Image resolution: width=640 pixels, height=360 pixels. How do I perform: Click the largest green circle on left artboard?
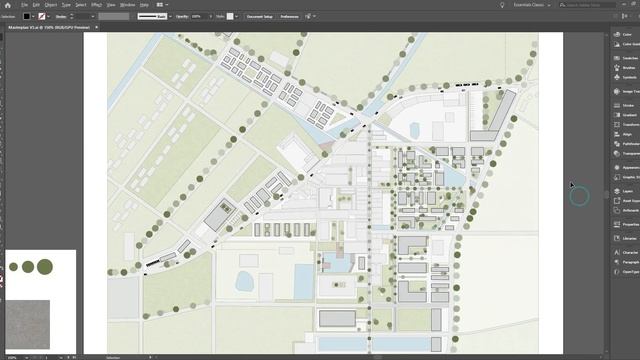coord(45,267)
